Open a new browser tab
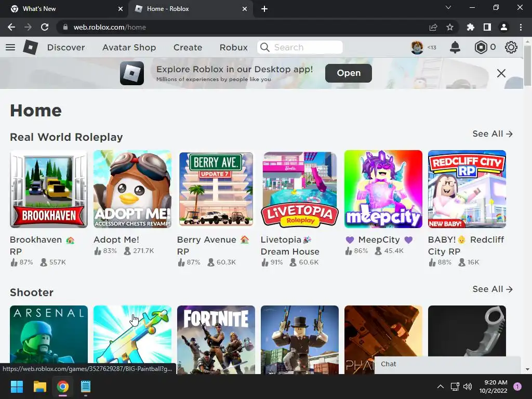Viewport: 532px width, 399px height. point(264,9)
